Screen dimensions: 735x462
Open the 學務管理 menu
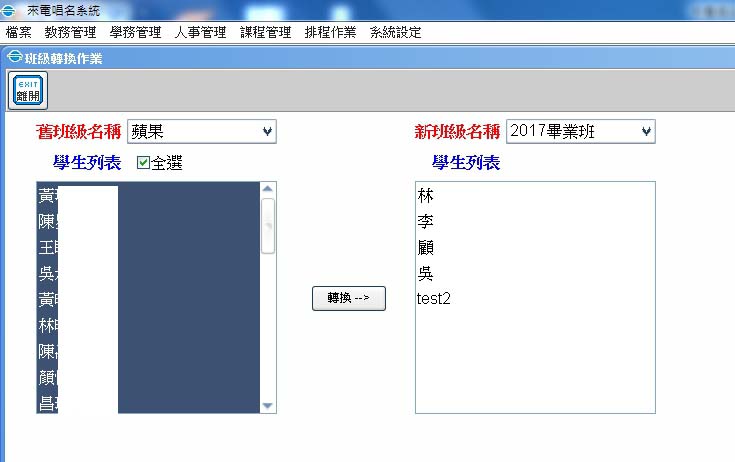135,32
